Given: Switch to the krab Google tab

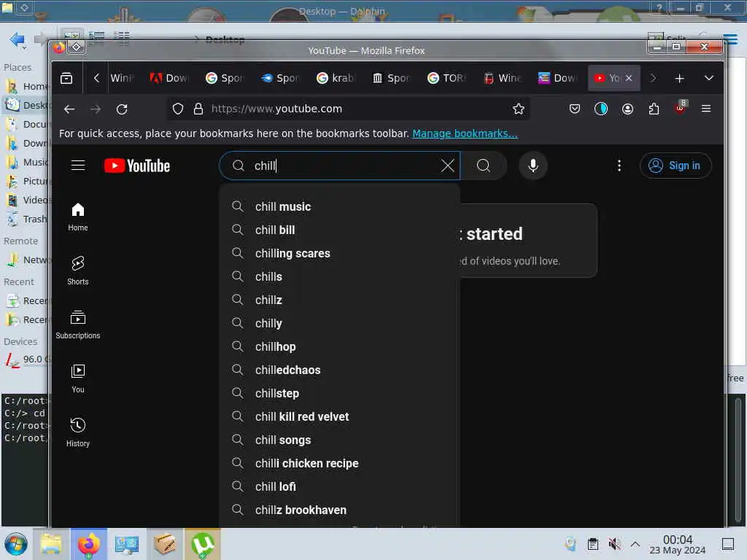Looking at the screenshot, I should [x=336, y=78].
